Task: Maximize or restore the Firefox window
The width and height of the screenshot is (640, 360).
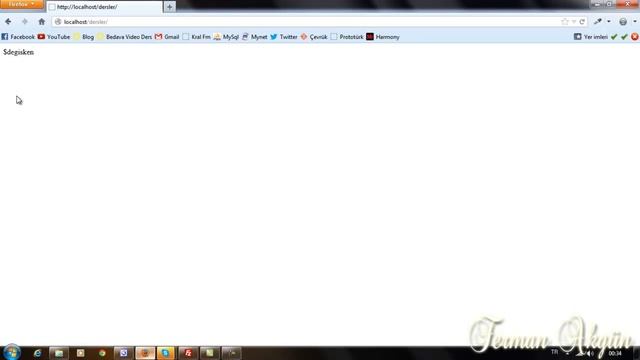Action: tap(609, 4)
